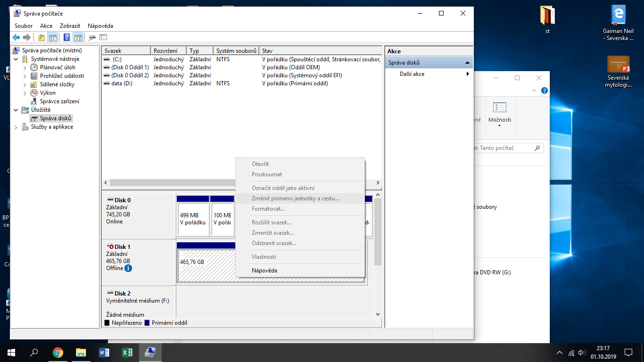Image resolution: width=644 pixels, height=362 pixels.
Task: Click the Disk 1 offline info icon
Action: click(x=128, y=268)
